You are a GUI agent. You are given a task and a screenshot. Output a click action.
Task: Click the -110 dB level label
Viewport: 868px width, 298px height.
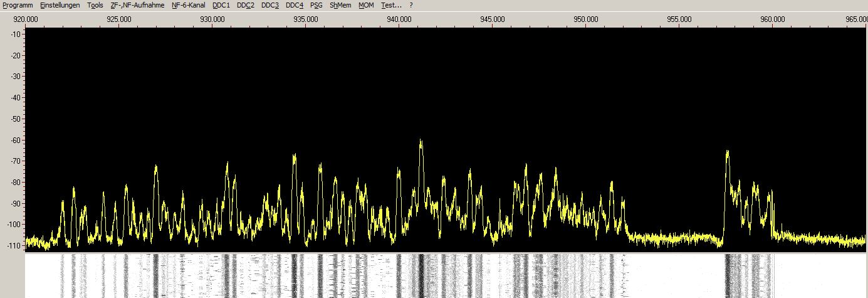tap(13, 245)
